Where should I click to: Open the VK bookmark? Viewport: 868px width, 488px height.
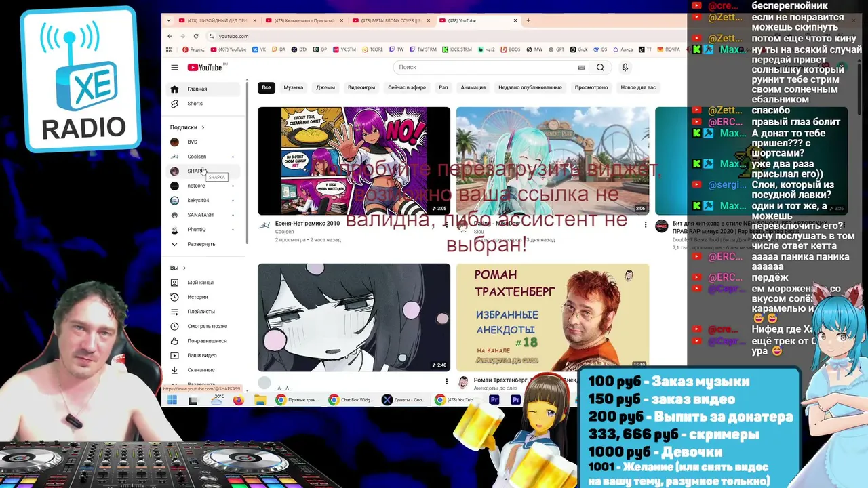coord(259,49)
